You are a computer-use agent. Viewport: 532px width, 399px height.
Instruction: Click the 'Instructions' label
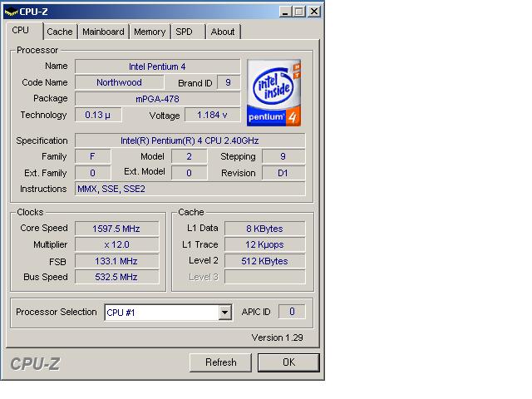tap(43, 189)
